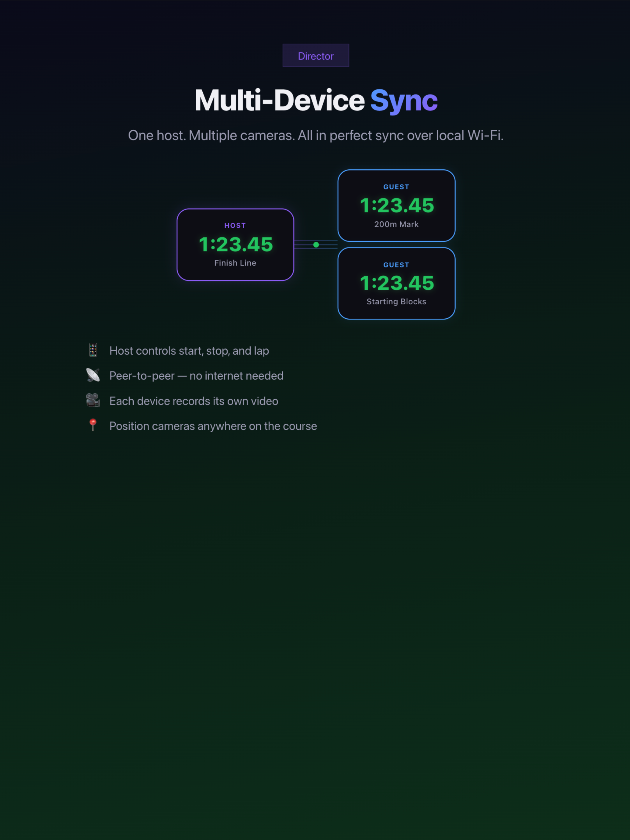
Task: Click the movie camera emoji icon
Action: coord(93,400)
